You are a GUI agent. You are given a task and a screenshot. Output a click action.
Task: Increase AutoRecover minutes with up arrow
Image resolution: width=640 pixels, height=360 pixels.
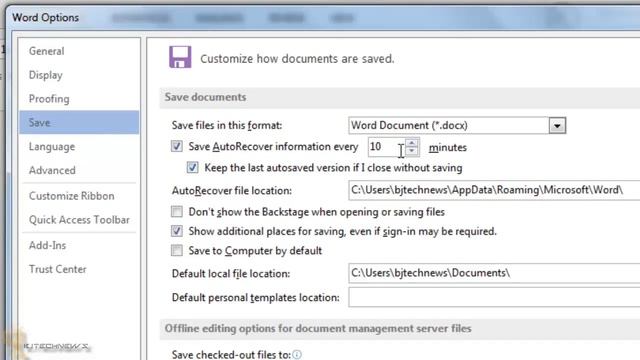pos(412,143)
